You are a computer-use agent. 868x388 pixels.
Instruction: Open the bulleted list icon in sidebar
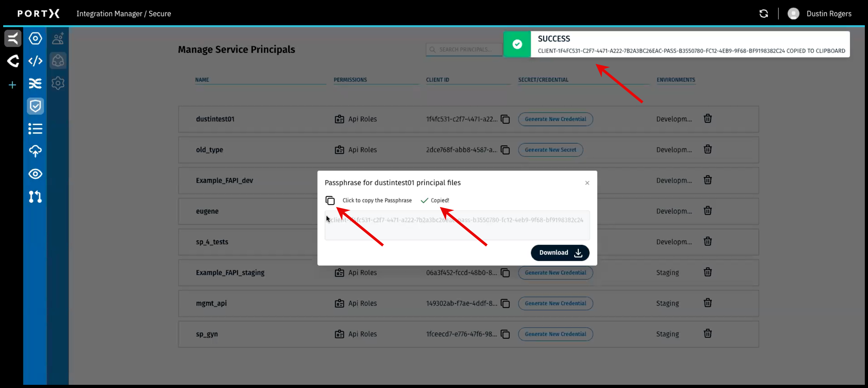click(x=35, y=129)
